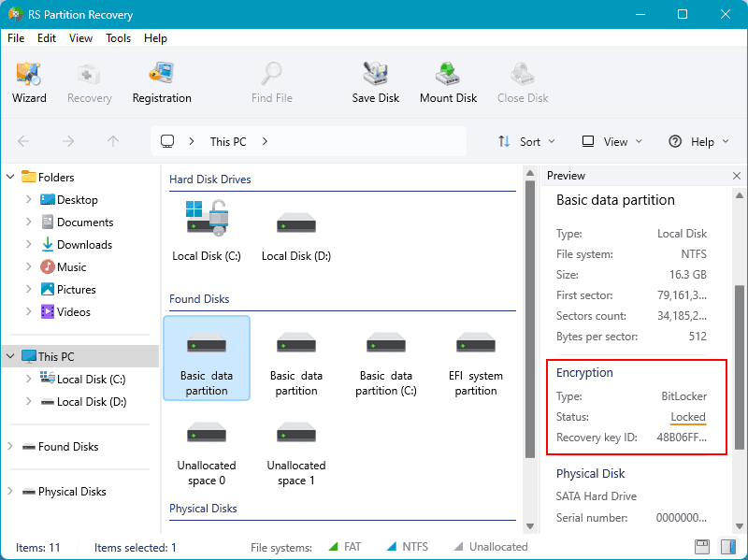Open the Registration dialog
Screen dimensions: 748x560
pos(162,82)
